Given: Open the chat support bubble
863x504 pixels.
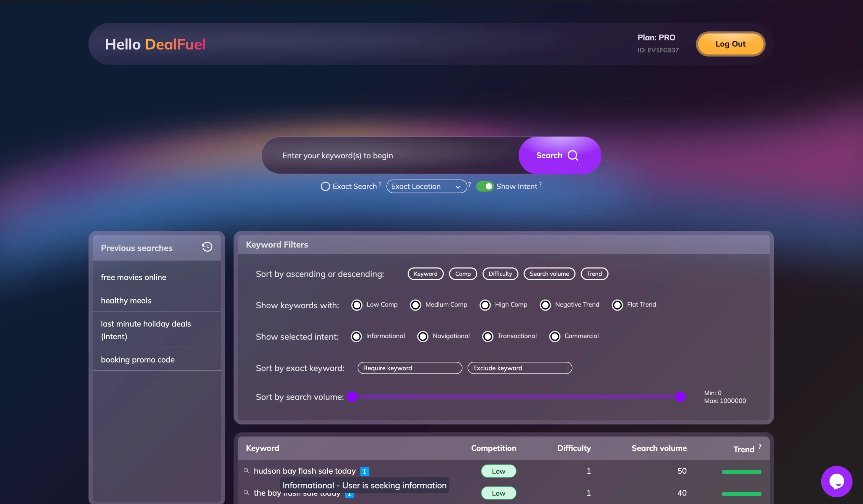Looking at the screenshot, I should [x=836, y=481].
